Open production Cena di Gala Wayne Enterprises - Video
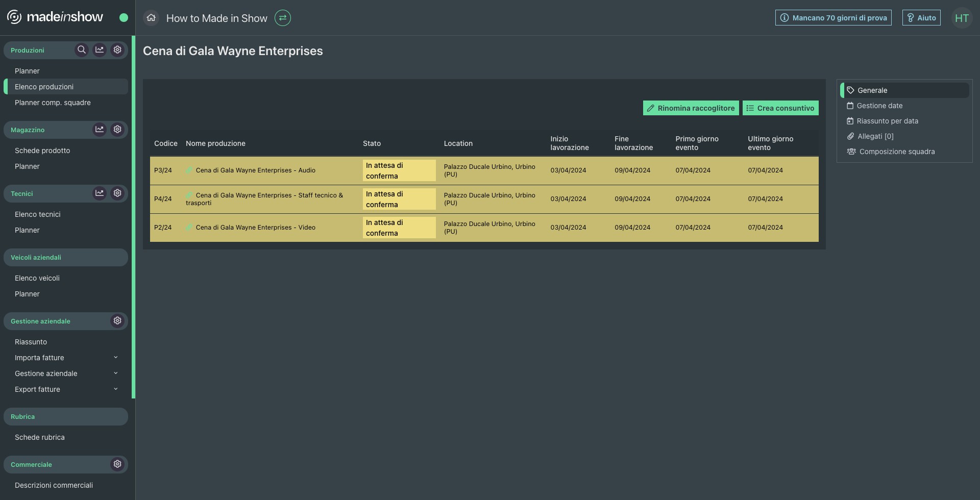The image size is (980, 500). pos(256,227)
